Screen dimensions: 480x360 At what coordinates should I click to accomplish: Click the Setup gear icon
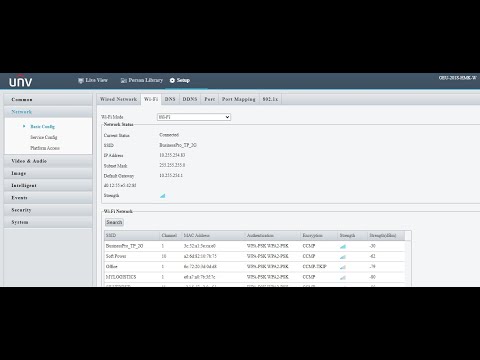tap(172, 80)
